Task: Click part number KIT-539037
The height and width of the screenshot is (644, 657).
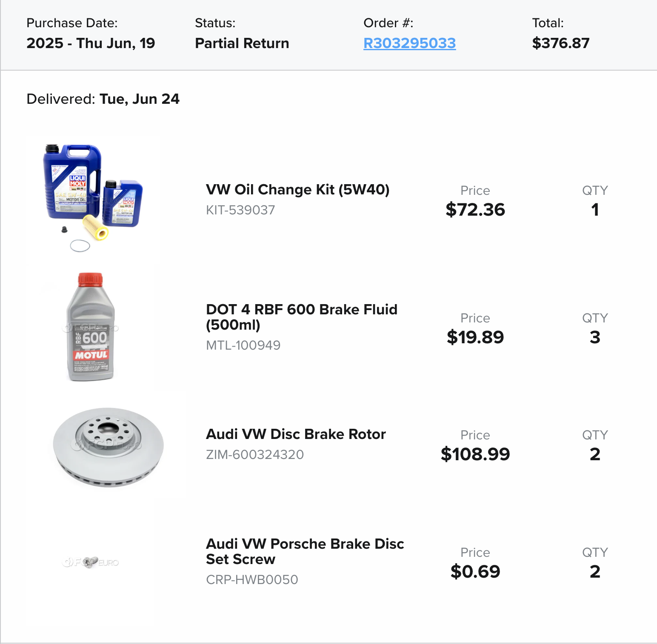Action: (x=240, y=210)
